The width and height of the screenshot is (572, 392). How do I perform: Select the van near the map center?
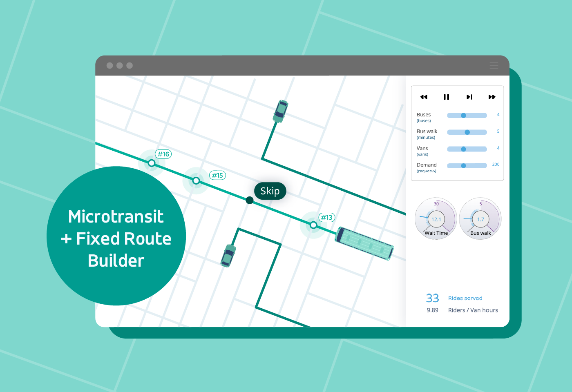click(x=228, y=256)
